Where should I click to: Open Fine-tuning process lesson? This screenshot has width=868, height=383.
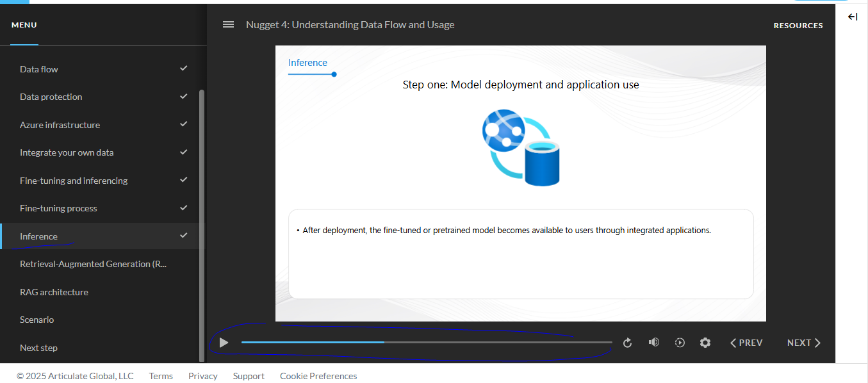click(103, 208)
